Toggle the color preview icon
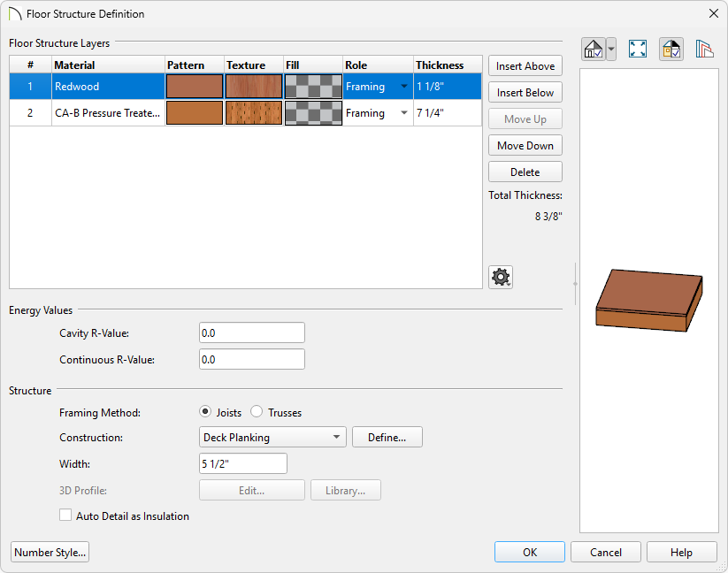 point(671,49)
